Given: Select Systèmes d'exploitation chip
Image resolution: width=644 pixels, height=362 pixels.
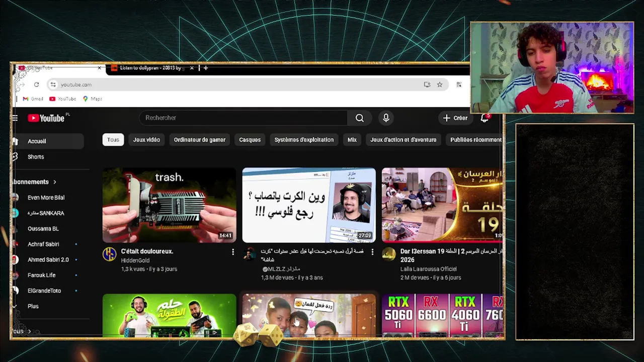Looking at the screenshot, I should coord(304,140).
